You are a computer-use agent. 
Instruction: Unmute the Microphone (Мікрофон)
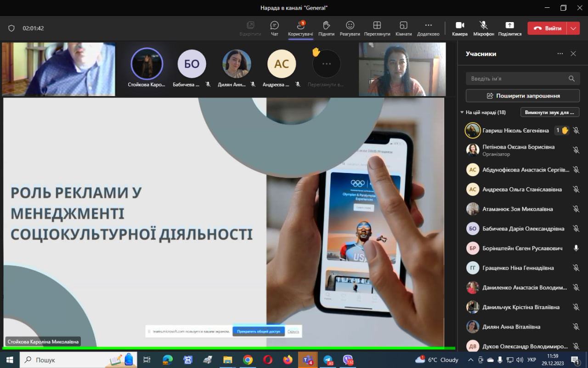pyautogui.click(x=483, y=26)
